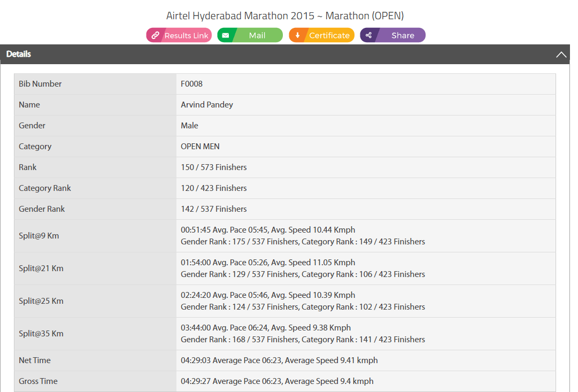The image size is (578, 392).
Task: Click the download arrow icon on Certificate
Action: pyautogui.click(x=297, y=35)
